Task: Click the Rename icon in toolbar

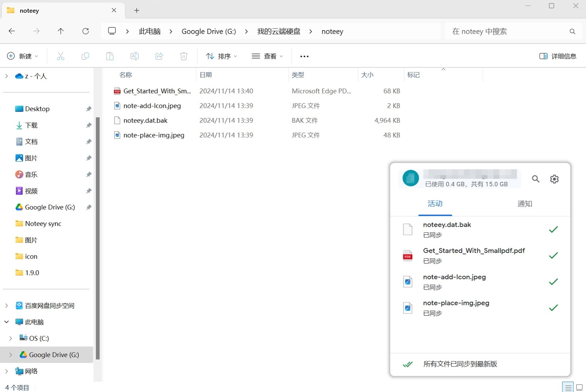Action: click(x=134, y=56)
